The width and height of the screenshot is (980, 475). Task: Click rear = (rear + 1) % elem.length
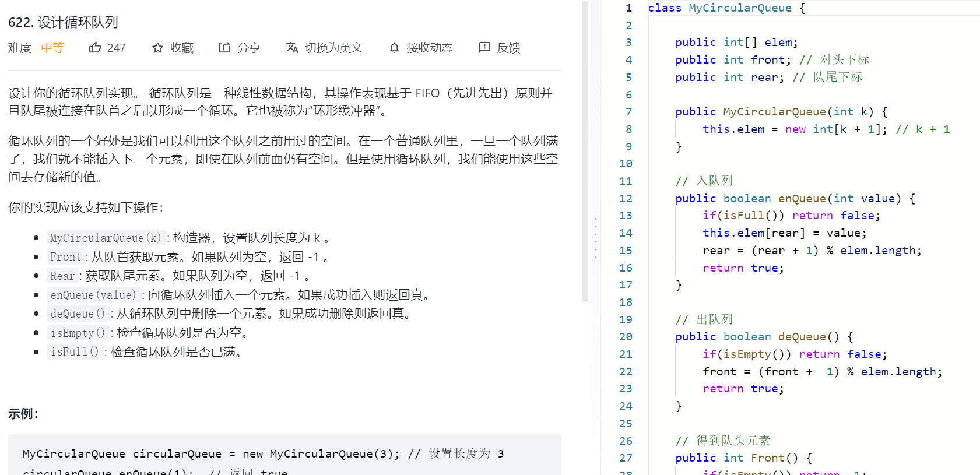(812, 251)
